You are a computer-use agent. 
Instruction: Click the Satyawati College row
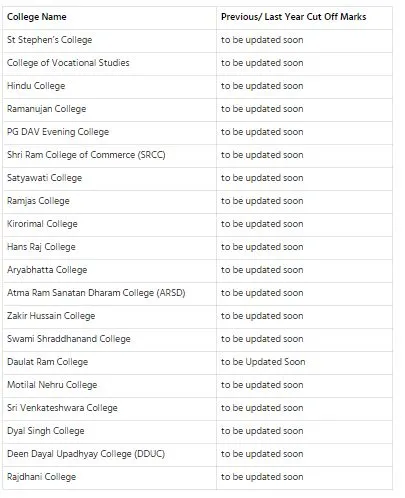(x=198, y=178)
